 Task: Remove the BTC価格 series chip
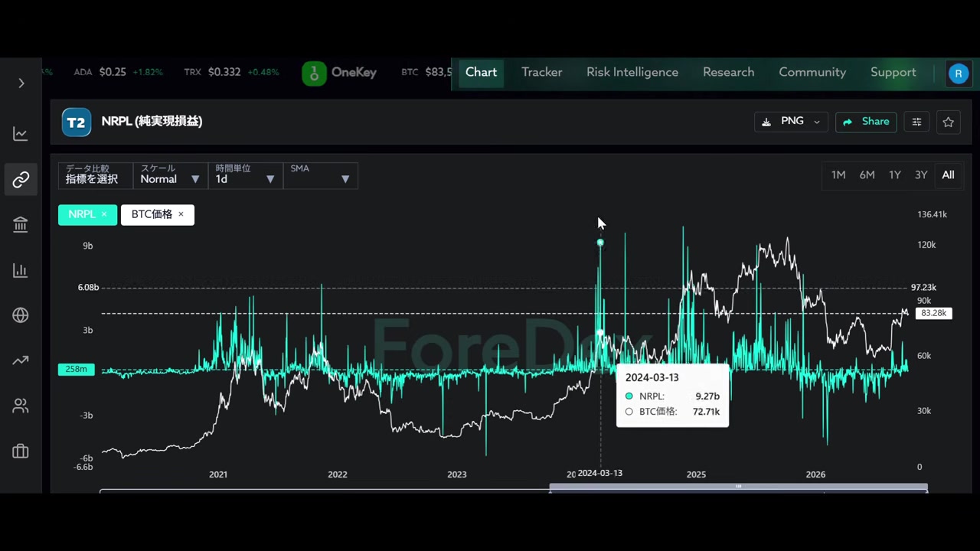[x=181, y=214]
